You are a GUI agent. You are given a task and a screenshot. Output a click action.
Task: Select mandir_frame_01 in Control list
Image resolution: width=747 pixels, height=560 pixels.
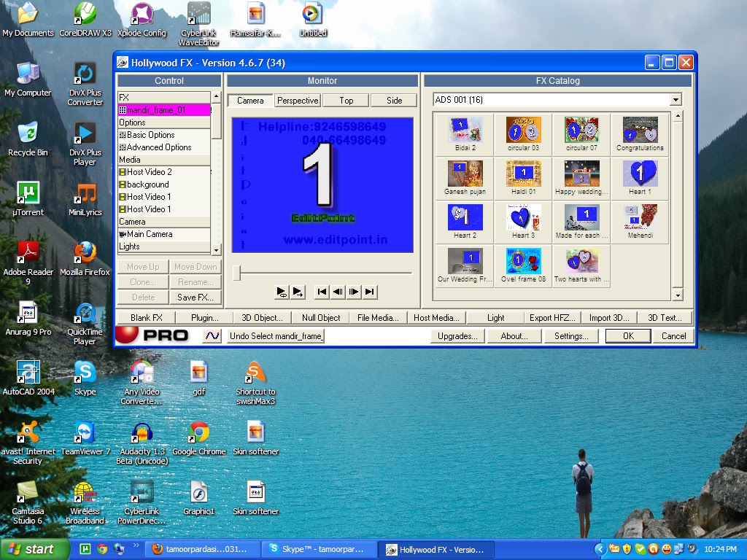(x=164, y=110)
